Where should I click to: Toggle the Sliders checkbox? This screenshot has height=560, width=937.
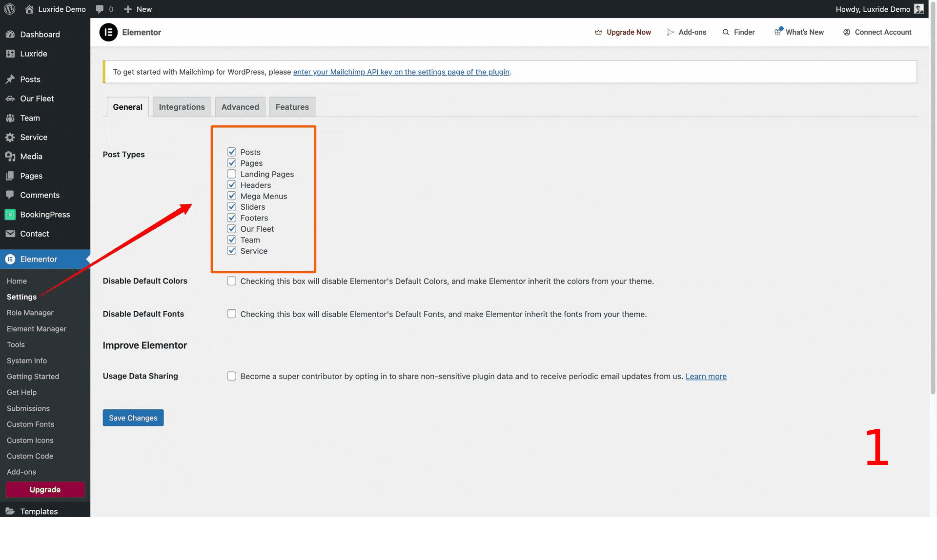click(x=232, y=207)
